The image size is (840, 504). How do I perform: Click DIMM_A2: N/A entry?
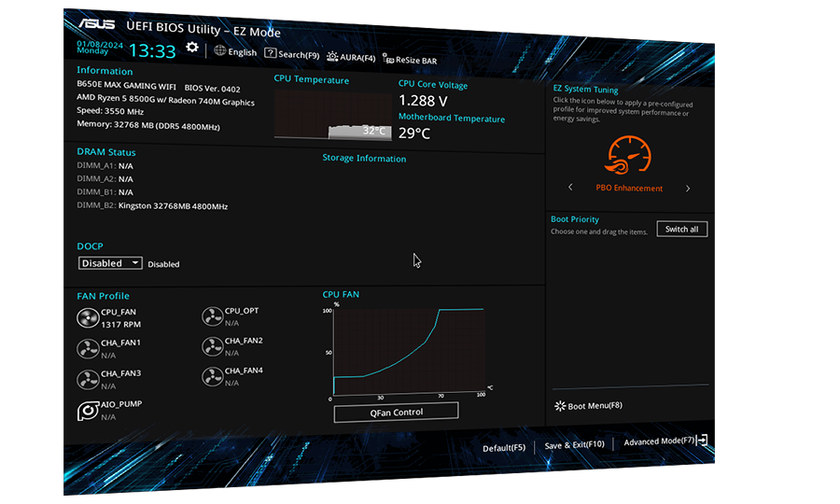(x=105, y=179)
